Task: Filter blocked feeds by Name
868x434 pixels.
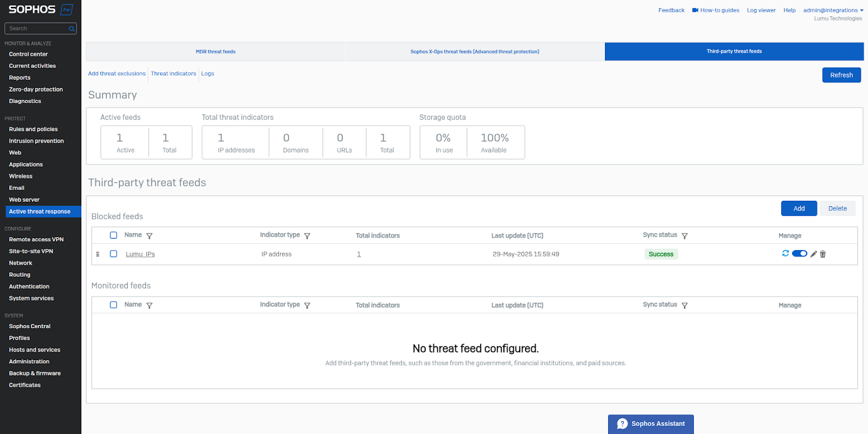Action: click(x=149, y=236)
